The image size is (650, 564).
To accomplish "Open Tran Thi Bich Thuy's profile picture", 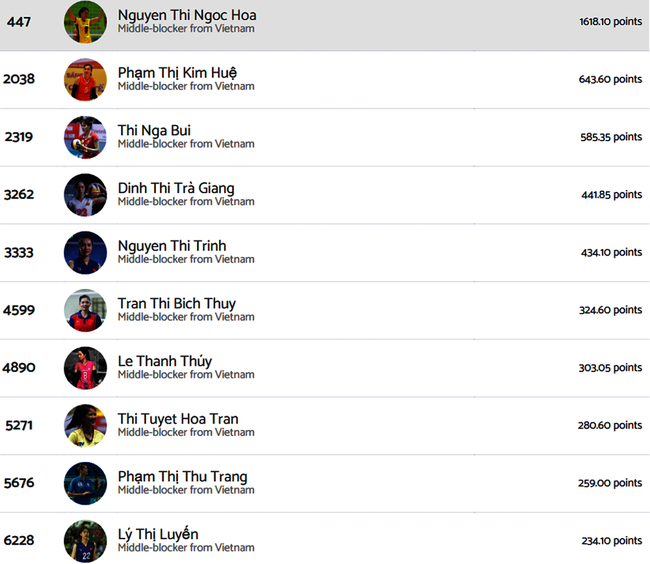I will tap(85, 310).
